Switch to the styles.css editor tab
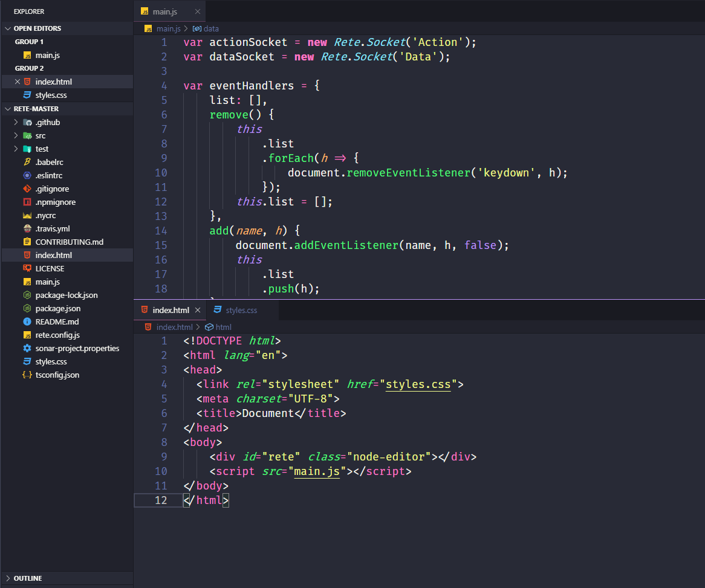This screenshot has width=705, height=588. (240, 310)
